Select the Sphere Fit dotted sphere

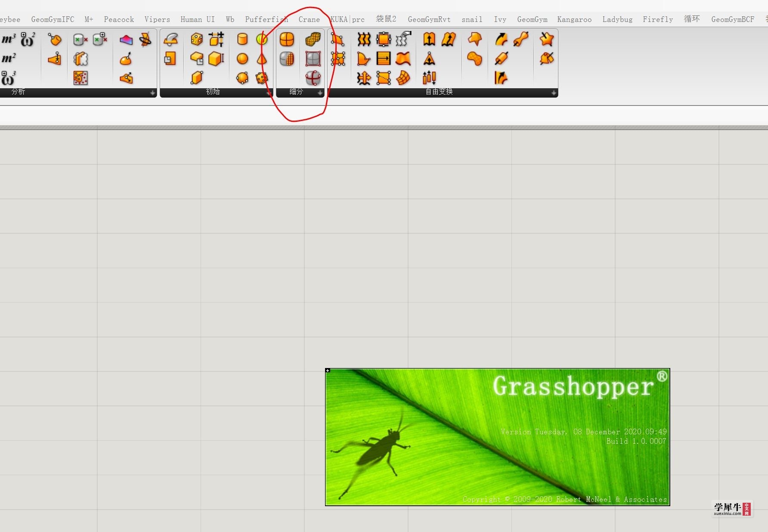point(262,78)
